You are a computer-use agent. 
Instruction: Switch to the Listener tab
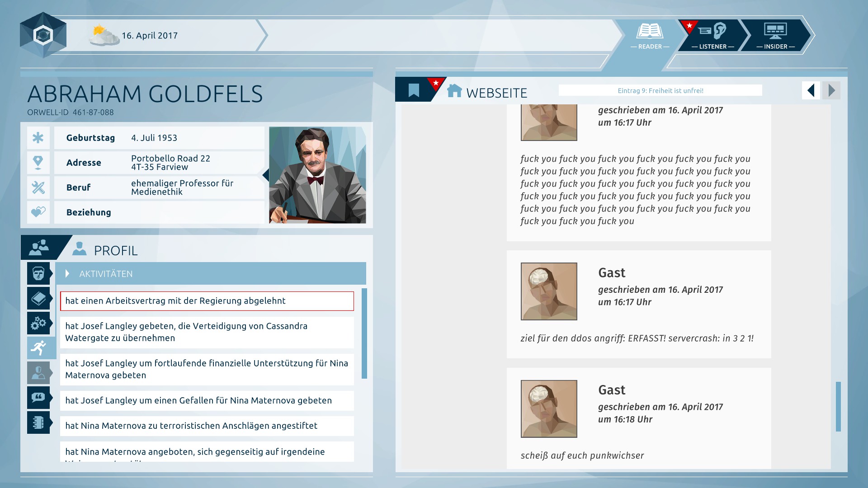tap(712, 36)
